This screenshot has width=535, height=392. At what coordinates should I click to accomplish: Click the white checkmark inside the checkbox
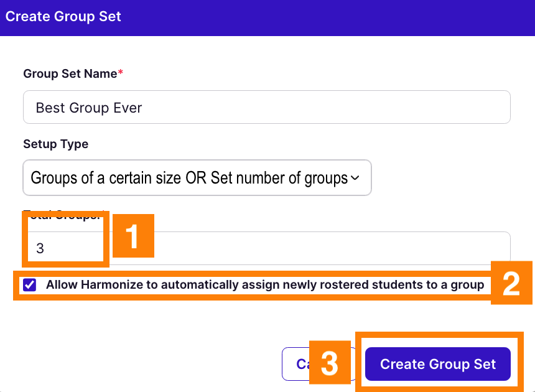tap(29, 285)
